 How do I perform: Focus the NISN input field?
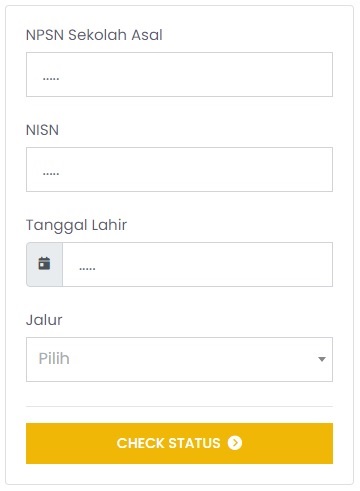click(179, 169)
